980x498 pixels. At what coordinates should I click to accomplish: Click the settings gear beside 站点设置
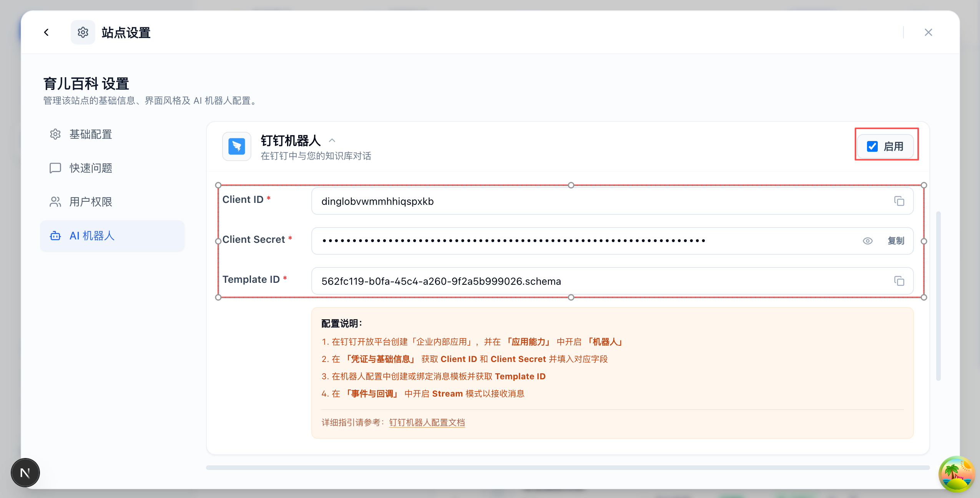(x=83, y=32)
